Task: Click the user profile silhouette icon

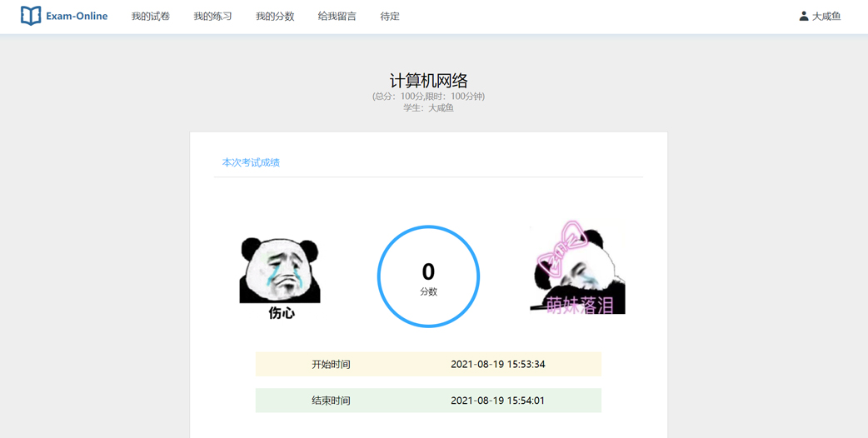Action: coord(803,16)
